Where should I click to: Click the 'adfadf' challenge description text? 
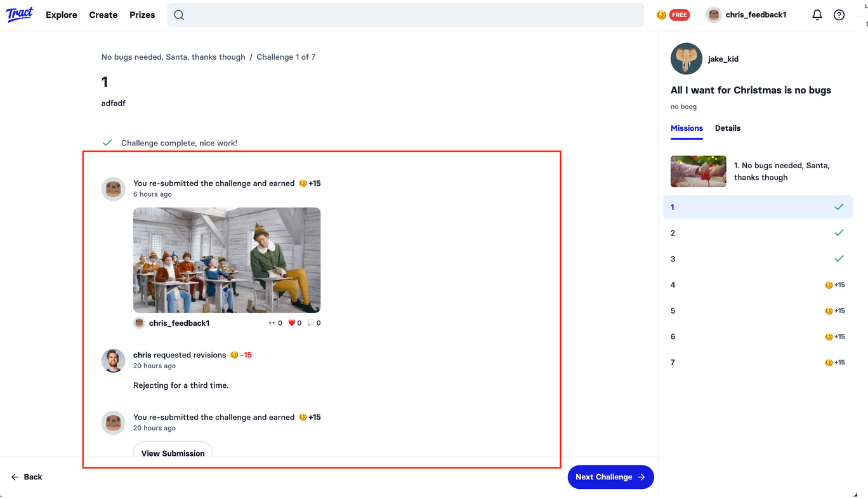click(114, 103)
